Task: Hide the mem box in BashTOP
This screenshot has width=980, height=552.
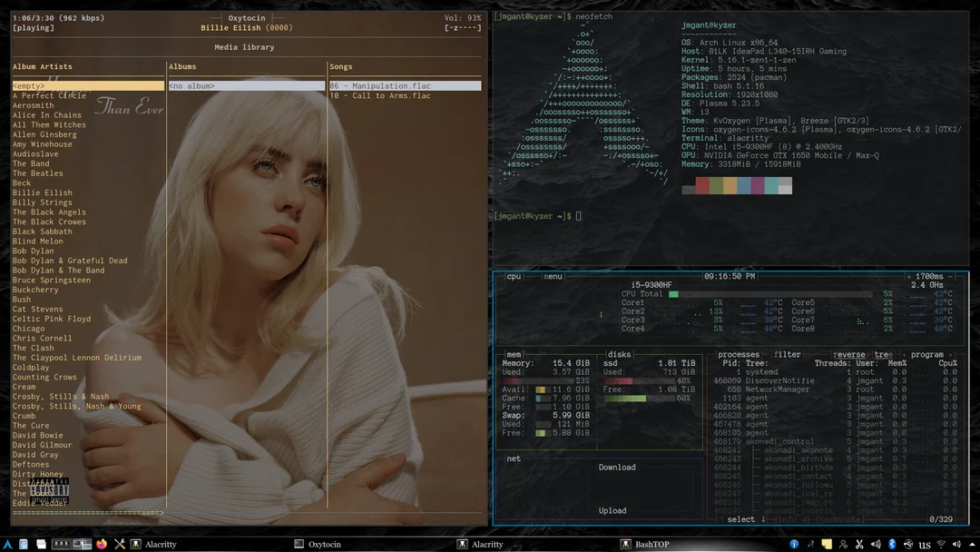Action: coord(514,354)
